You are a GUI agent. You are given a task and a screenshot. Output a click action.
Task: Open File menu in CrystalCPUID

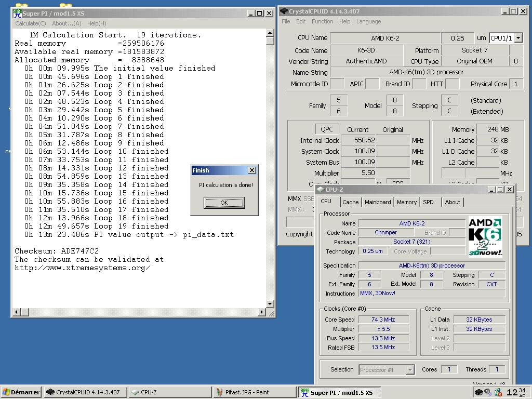pyautogui.click(x=286, y=21)
